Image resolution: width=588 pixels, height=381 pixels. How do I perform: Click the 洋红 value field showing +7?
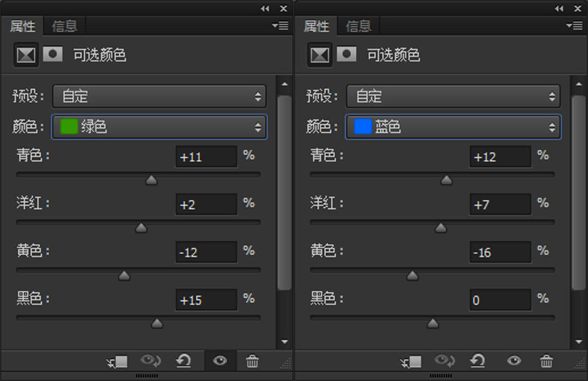500,204
